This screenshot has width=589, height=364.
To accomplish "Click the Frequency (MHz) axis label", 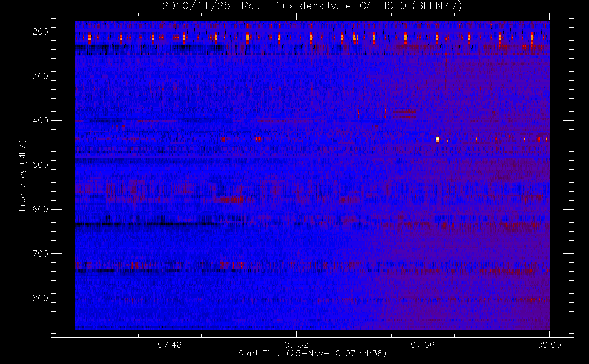I will pos(23,176).
